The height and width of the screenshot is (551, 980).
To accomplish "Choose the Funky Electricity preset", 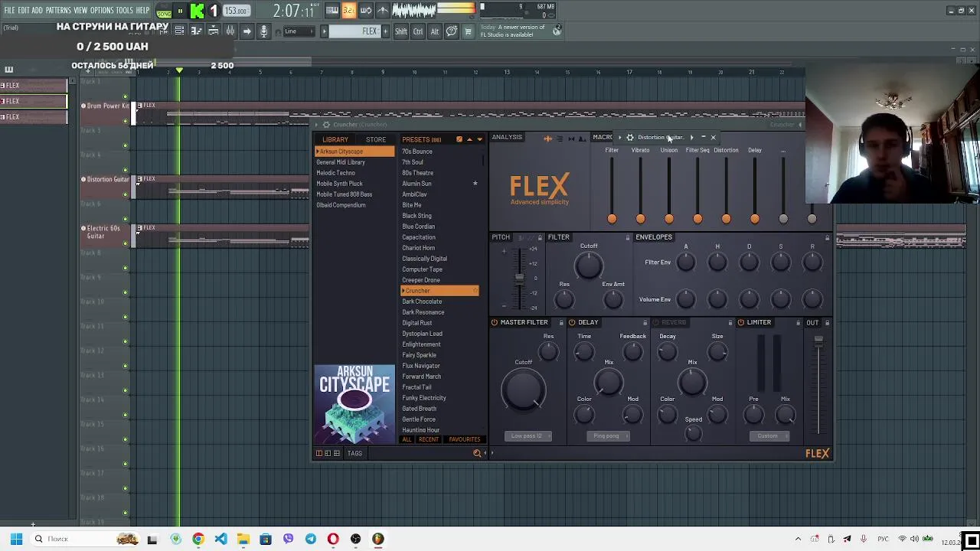I will click(424, 398).
